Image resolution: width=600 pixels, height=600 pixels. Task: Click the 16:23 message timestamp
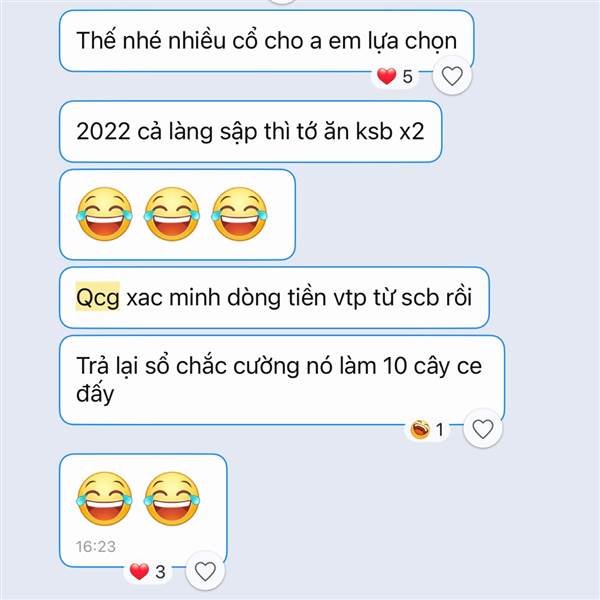(96, 546)
